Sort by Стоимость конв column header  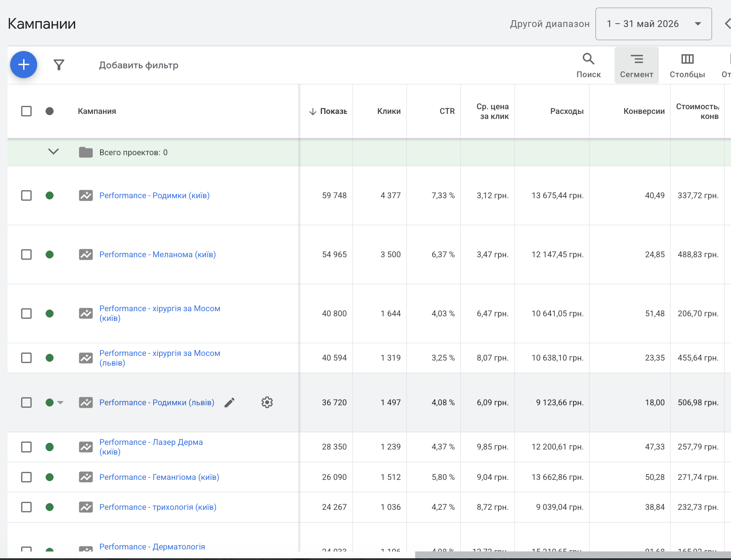[697, 111]
